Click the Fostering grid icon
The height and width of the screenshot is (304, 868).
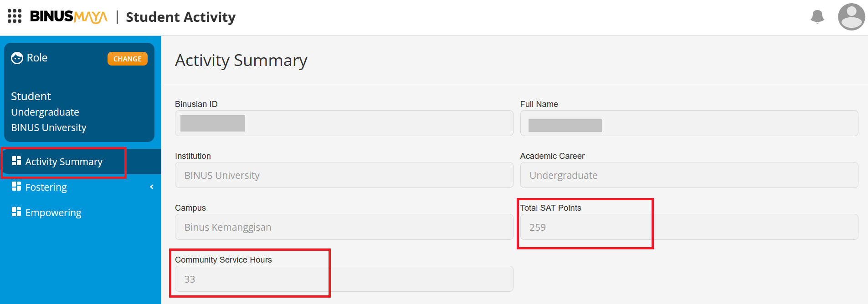pos(16,186)
